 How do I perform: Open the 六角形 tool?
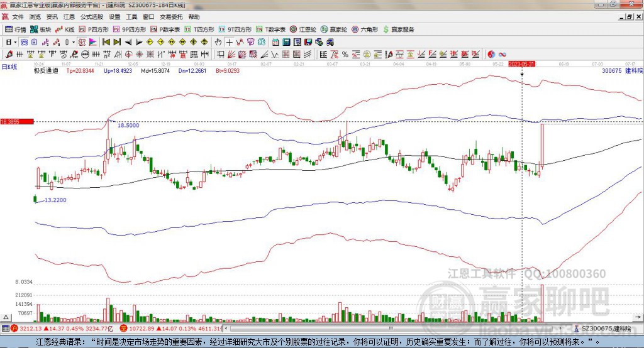[x=365, y=30]
